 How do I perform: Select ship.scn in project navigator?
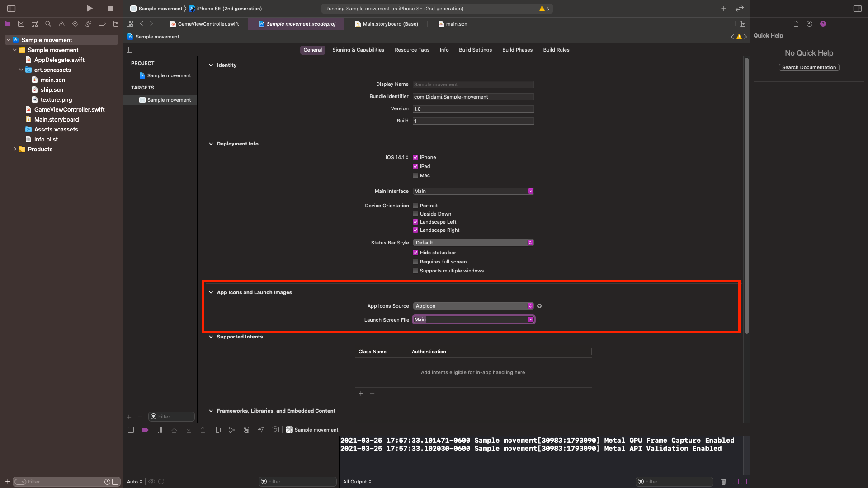(x=52, y=89)
